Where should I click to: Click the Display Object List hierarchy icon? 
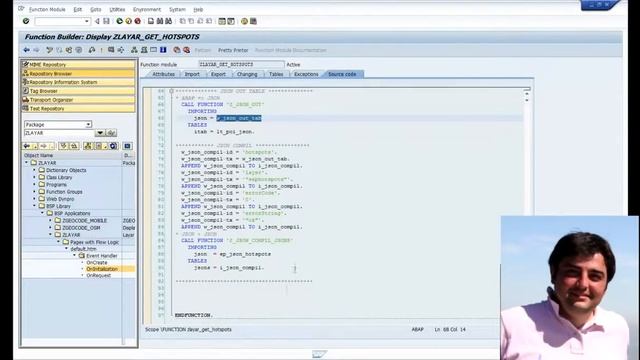coord(134,50)
